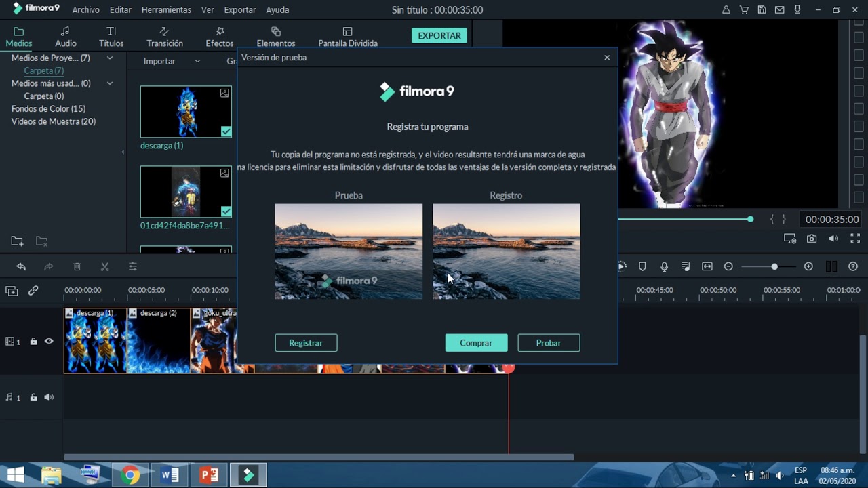
Task: Open the Windows Start menu
Action: 15,475
